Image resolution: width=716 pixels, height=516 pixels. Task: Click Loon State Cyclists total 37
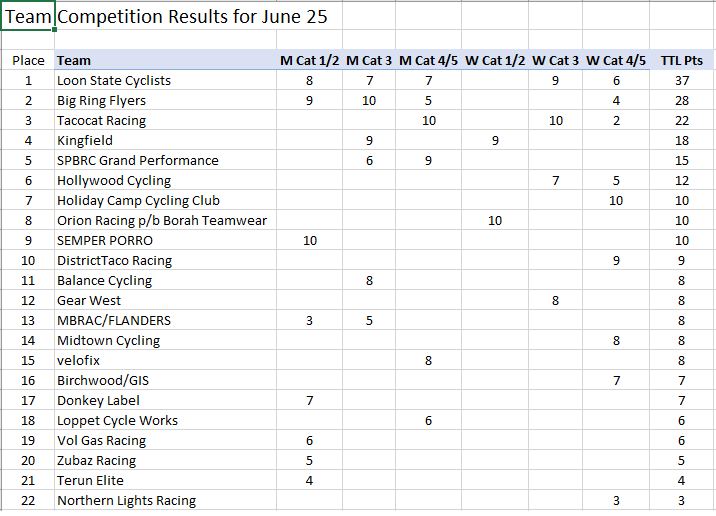(681, 80)
